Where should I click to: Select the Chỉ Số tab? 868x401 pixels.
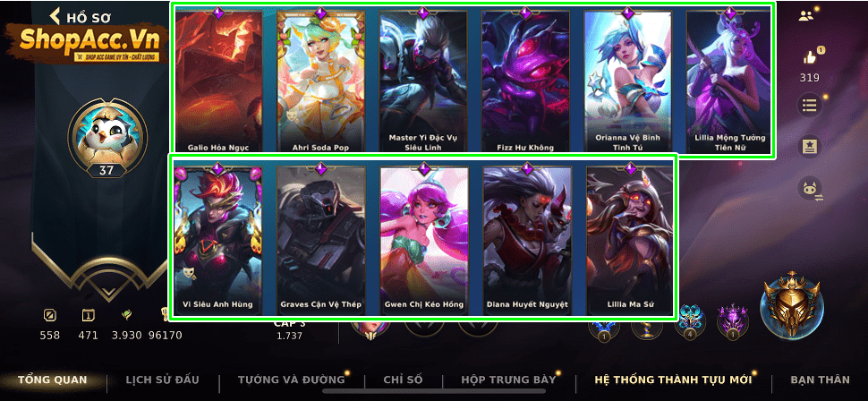tap(403, 380)
